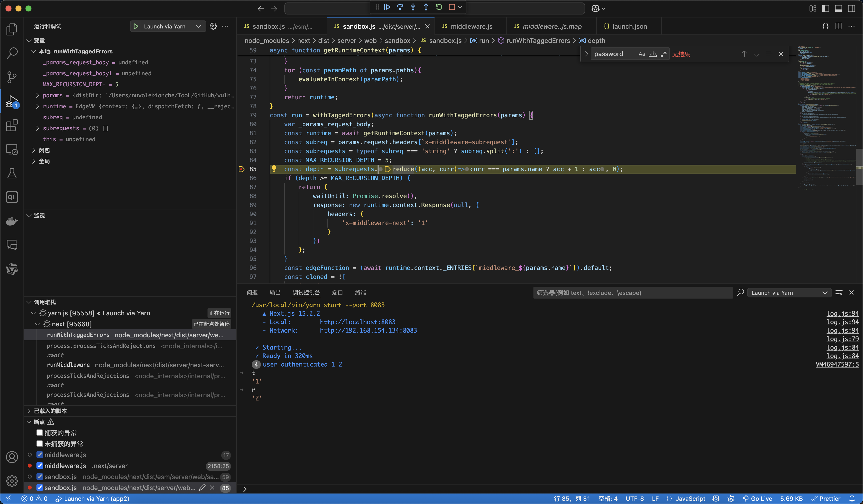Open the CodeQL (QL) view

[12, 197]
